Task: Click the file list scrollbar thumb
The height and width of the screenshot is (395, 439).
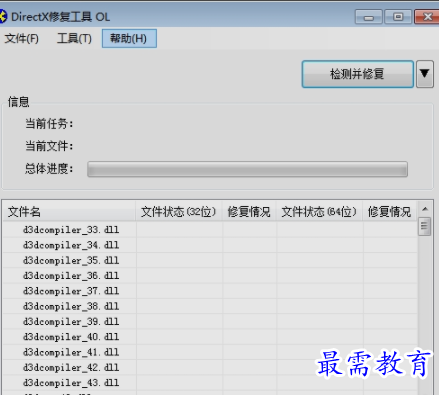Action: pyautogui.click(x=425, y=226)
